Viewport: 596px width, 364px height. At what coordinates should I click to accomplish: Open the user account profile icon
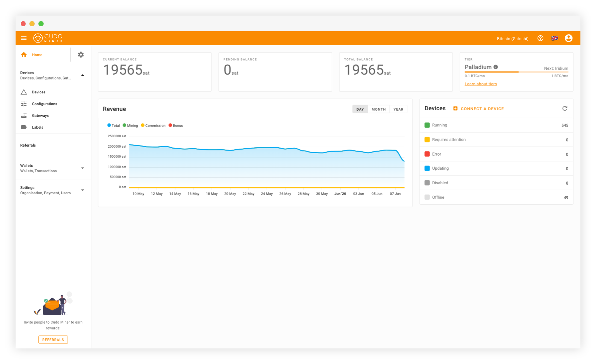pos(569,38)
